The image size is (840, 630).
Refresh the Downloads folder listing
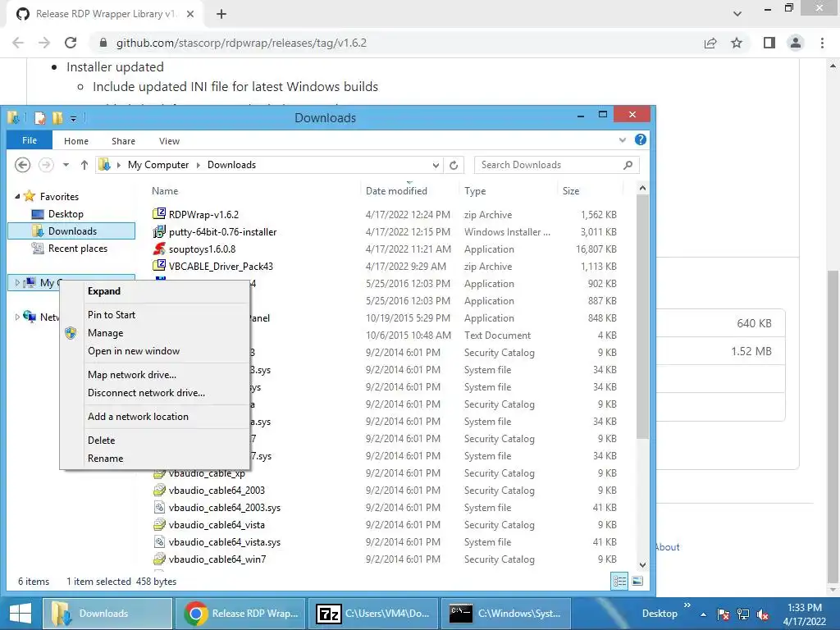pos(454,165)
